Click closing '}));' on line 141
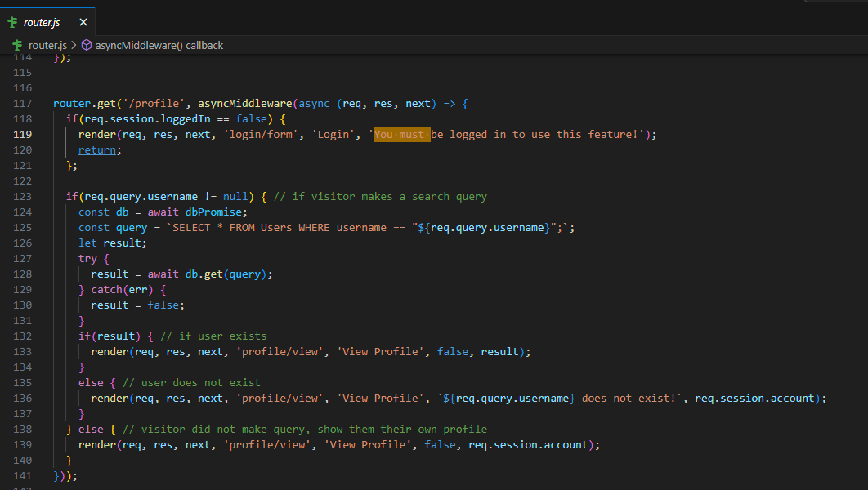 [x=65, y=475]
